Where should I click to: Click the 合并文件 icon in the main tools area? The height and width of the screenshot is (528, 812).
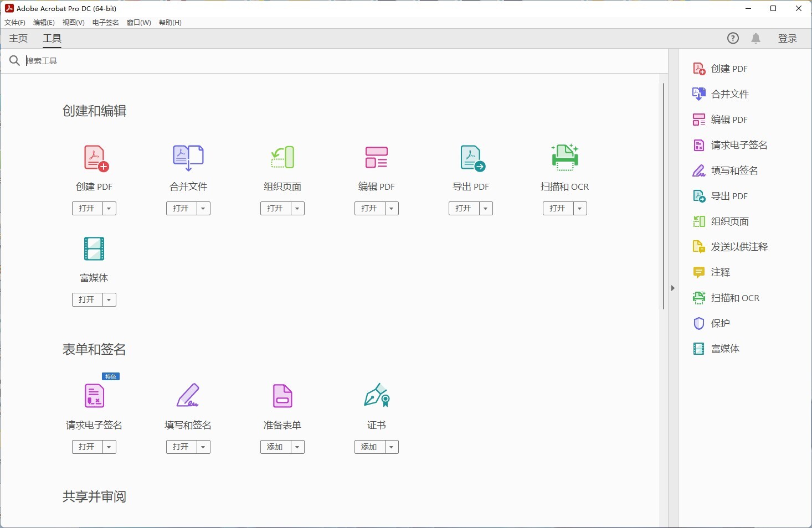coord(188,158)
